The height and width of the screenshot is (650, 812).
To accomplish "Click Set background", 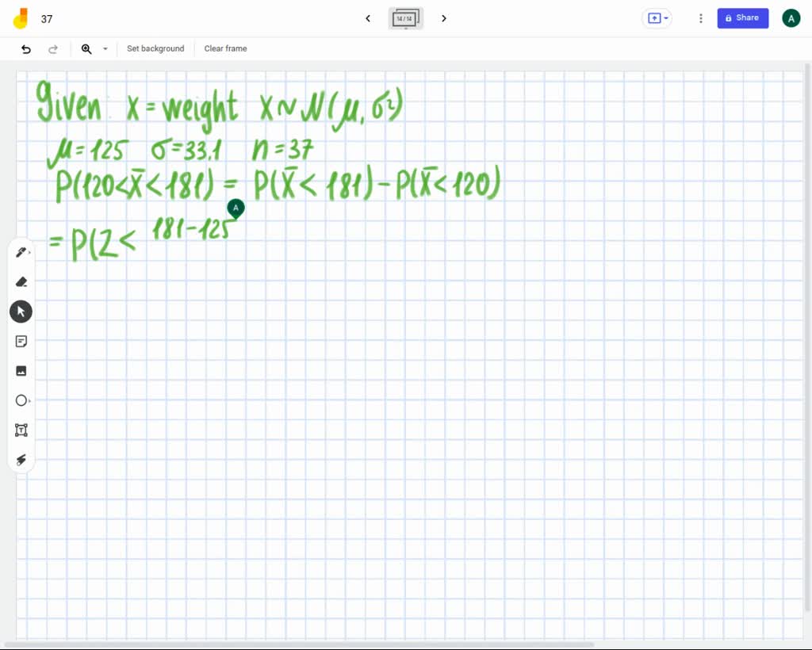I will pos(155,49).
